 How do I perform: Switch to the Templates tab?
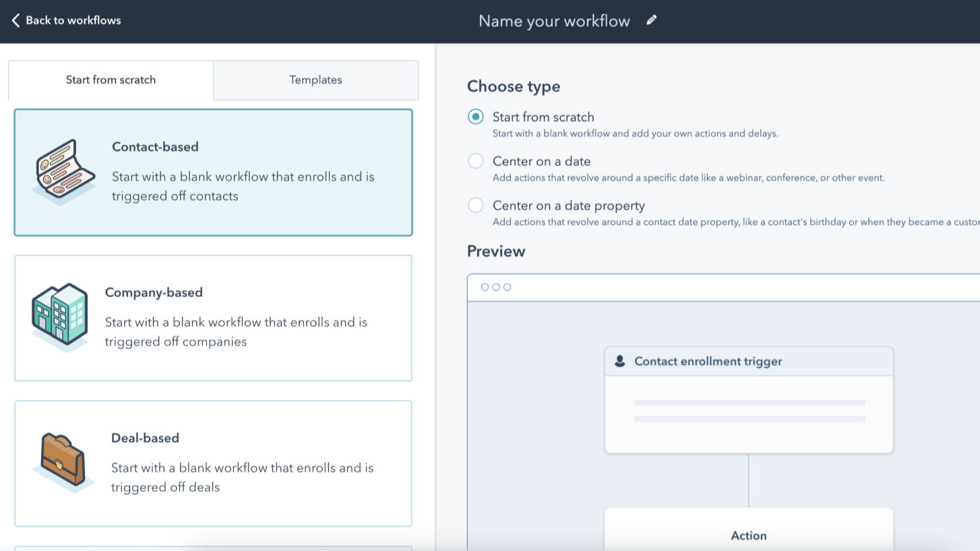(x=315, y=80)
